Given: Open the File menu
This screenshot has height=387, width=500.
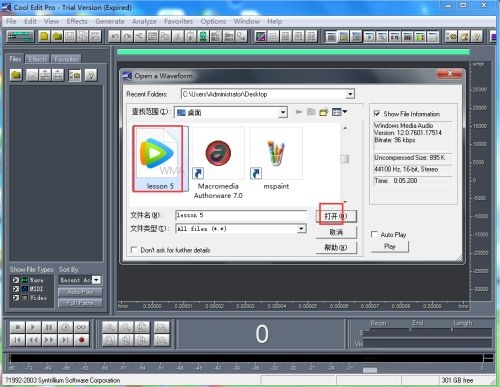Looking at the screenshot, I should pyautogui.click(x=11, y=21).
